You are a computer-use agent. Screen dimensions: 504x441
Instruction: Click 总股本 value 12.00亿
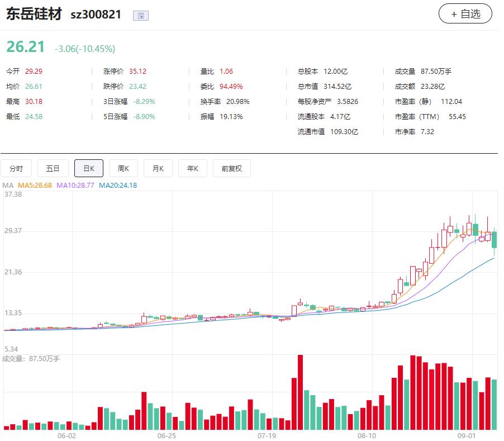pos(336,72)
